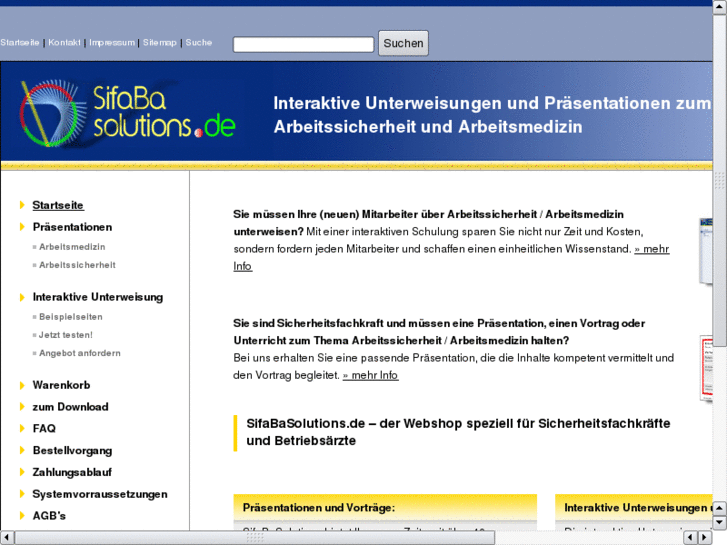Select Startseite in the sidebar menu

click(58, 205)
